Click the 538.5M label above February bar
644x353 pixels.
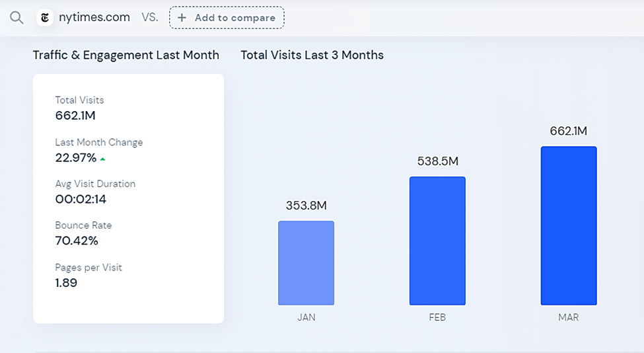tap(438, 161)
